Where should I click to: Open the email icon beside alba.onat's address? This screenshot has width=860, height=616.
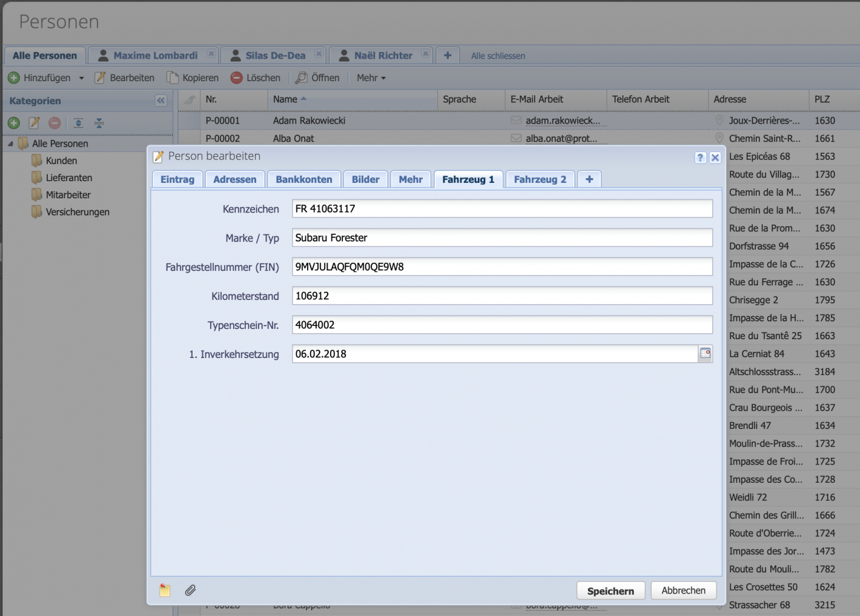(516, 138)
